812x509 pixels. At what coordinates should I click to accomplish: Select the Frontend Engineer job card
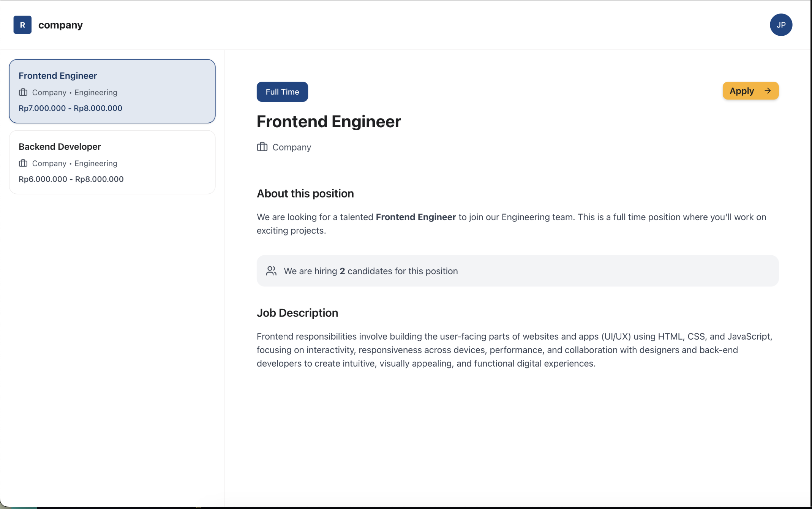coord(112,91)
